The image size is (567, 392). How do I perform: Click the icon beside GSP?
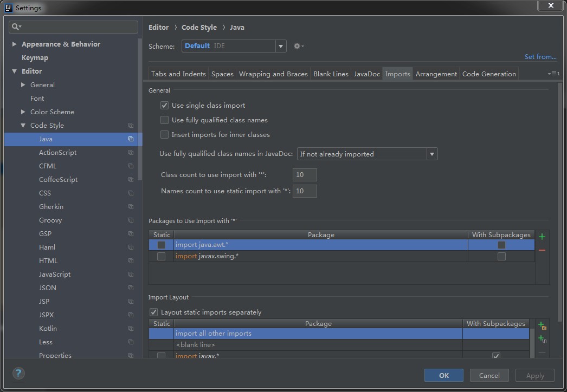tap(131, 234)
